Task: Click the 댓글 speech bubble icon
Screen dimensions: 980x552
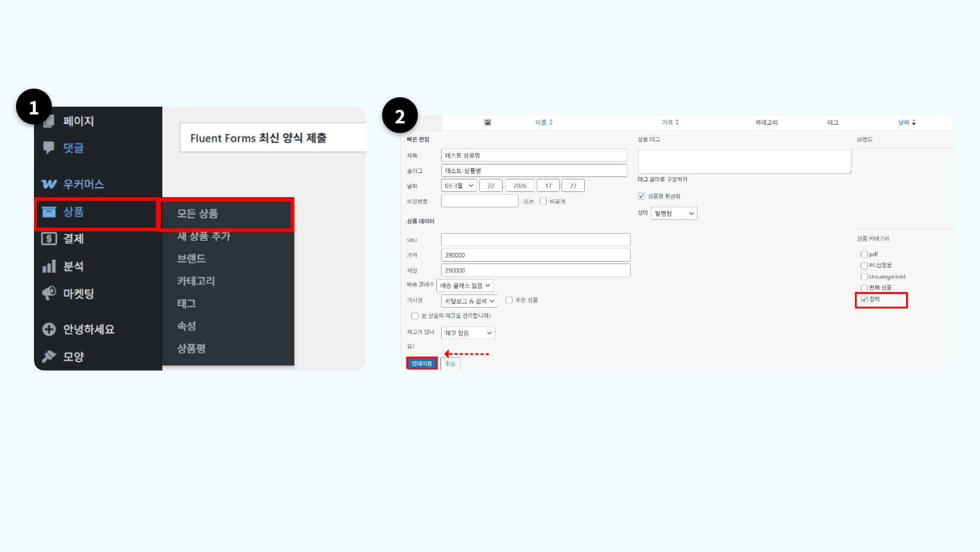Action: point(49,148)
